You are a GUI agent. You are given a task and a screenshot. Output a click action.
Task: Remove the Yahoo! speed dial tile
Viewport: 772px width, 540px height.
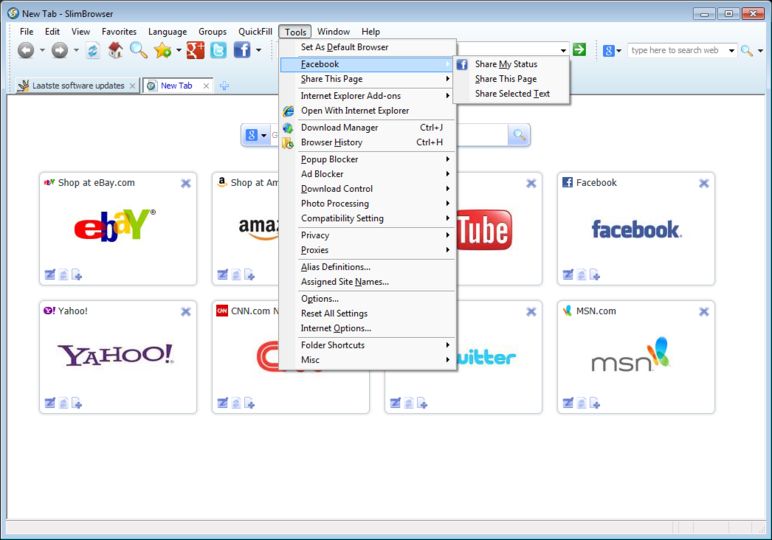[x=186, y=312]
